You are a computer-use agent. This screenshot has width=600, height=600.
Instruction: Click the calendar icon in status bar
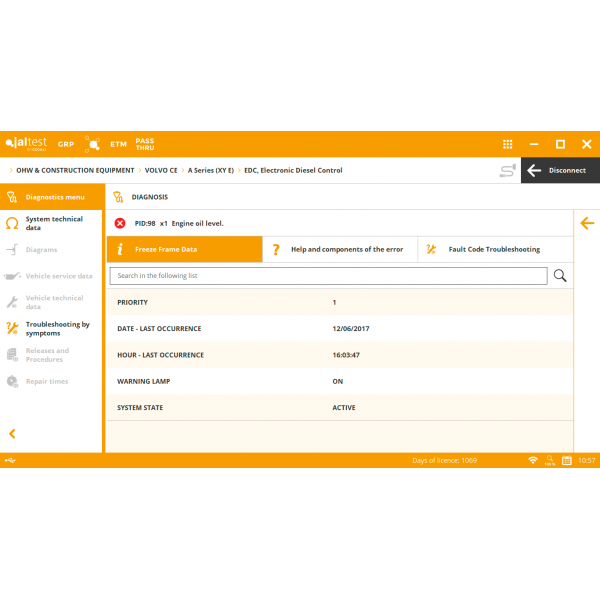[x=566, y=460]
